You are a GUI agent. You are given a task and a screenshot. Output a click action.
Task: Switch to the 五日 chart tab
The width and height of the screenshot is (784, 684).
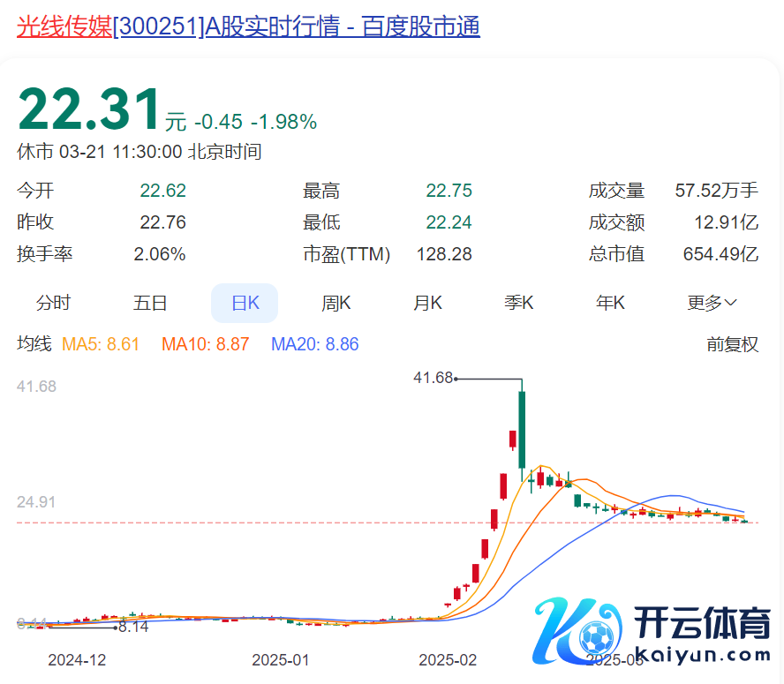tap(150, 304)
